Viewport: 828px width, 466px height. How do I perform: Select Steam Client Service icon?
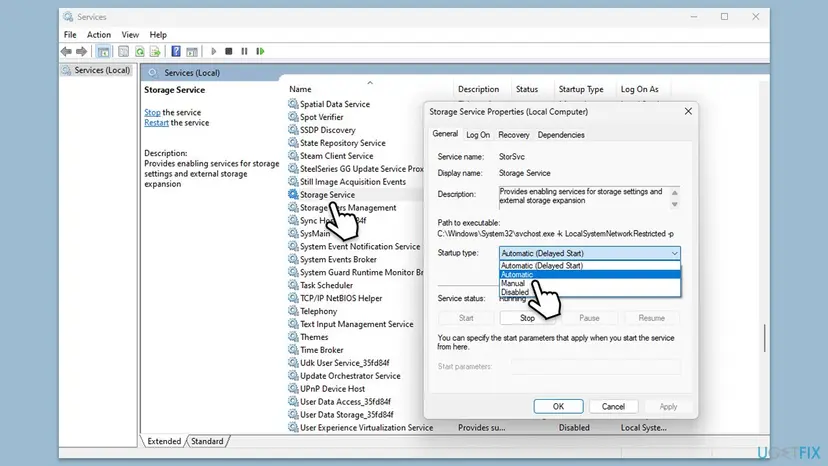[x=293, y=156]
